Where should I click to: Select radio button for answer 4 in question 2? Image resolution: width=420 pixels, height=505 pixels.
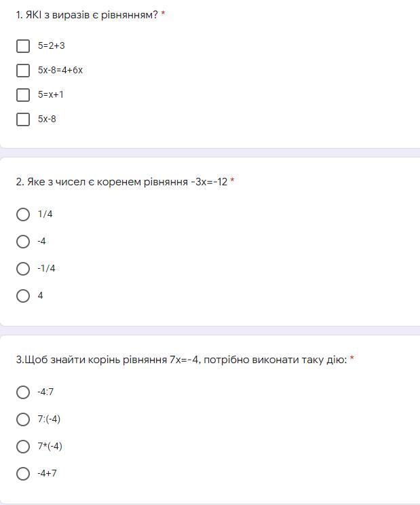click(x=23, y=296)
